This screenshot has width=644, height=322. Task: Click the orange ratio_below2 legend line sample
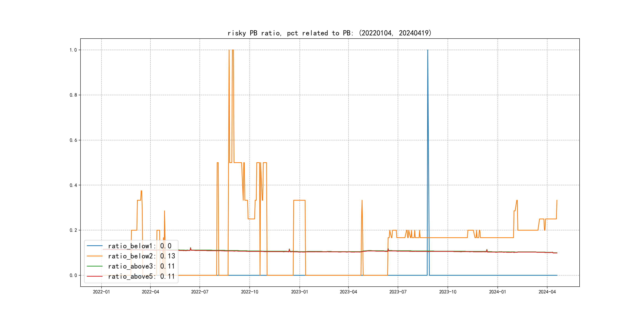point(94,256)
